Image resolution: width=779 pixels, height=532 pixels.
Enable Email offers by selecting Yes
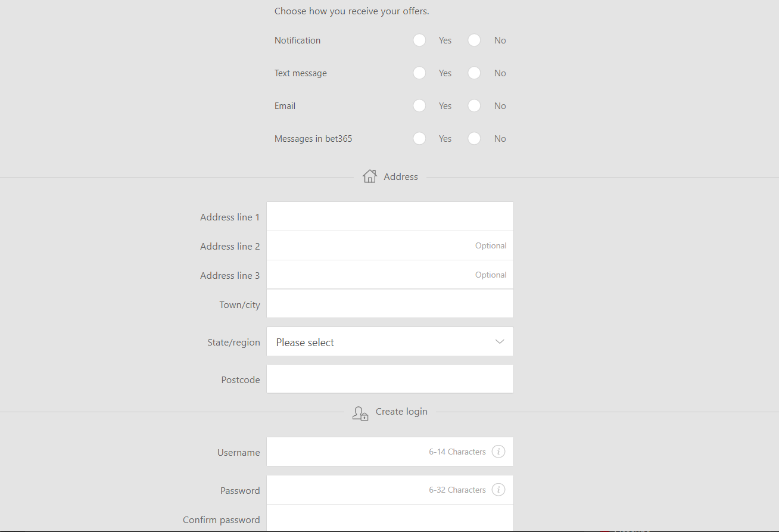[419, 105]
